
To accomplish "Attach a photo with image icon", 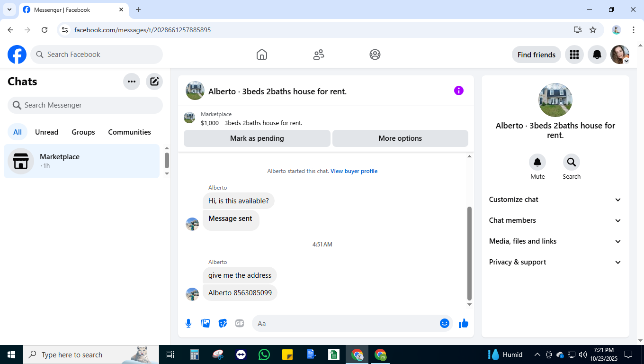I will (206, 323).
